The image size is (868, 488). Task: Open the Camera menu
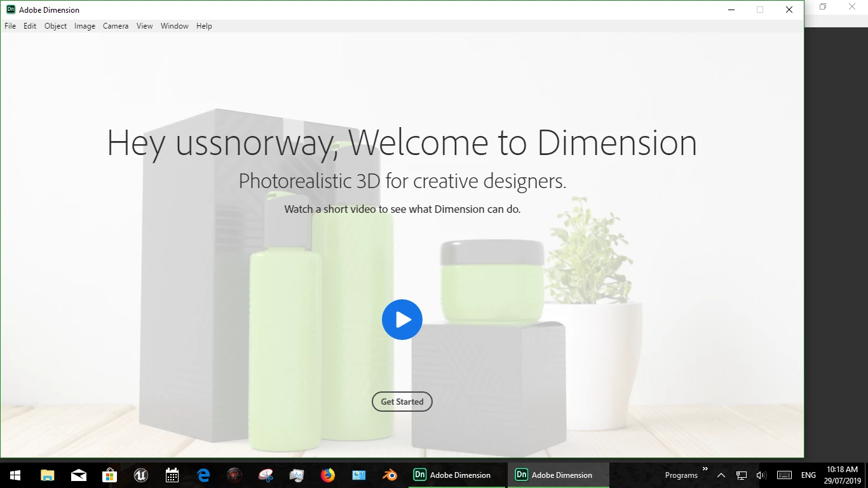(x=116, y=26)
